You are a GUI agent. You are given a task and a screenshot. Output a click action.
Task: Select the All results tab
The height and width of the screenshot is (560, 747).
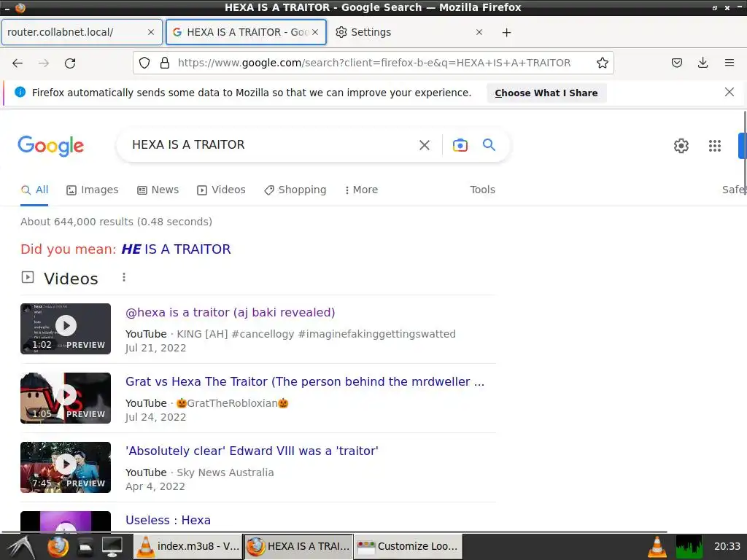pos(35,190)
